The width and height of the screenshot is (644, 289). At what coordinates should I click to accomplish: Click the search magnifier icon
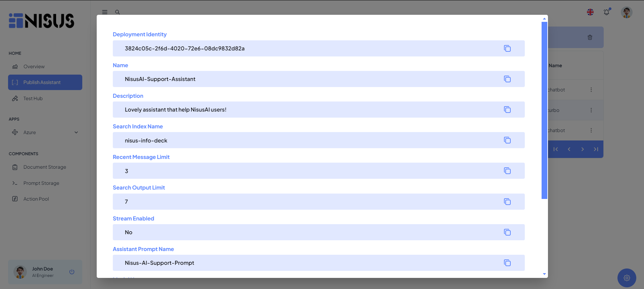point(118,12)
